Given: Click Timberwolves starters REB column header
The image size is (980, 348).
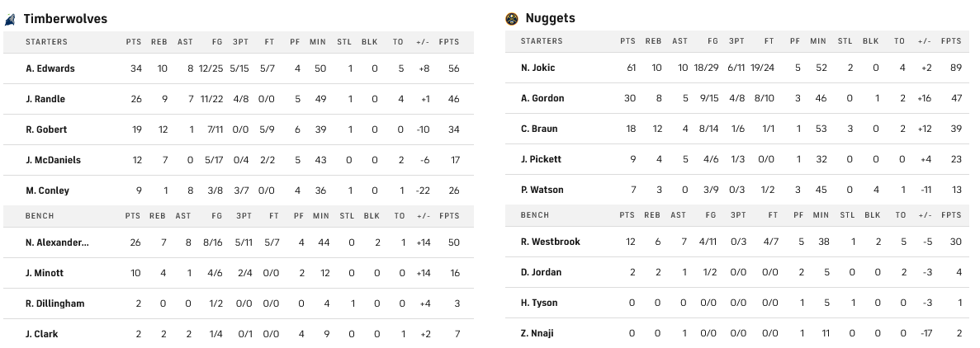Looking at the screenshot, I should coord(159,41).
